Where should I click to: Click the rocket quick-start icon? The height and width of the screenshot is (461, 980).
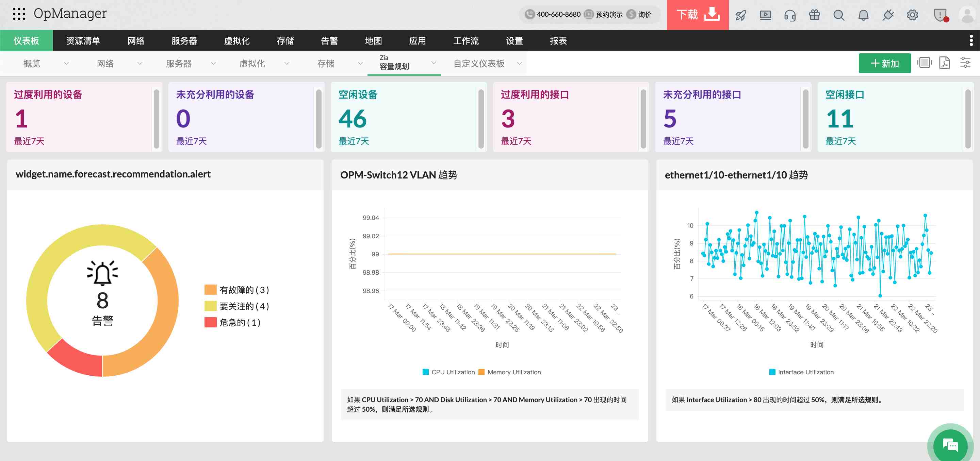(x=740, y=15)
